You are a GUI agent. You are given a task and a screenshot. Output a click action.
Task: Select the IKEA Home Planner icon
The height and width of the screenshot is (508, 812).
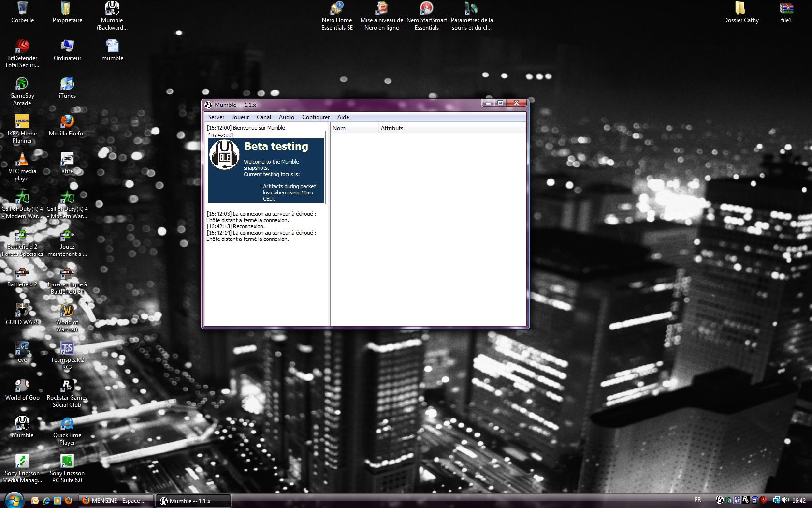pyautogui.click(x=22, y=129)
